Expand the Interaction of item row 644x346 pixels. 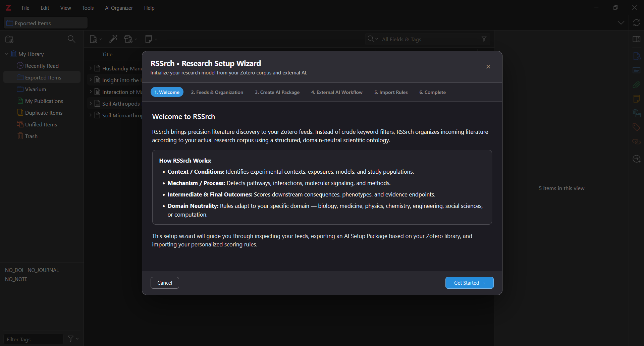[91, 92]
